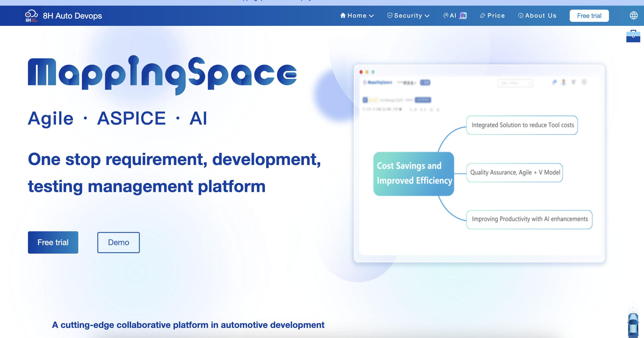
Task: Click the blue Free trial hero button
Action: point(53,242)
